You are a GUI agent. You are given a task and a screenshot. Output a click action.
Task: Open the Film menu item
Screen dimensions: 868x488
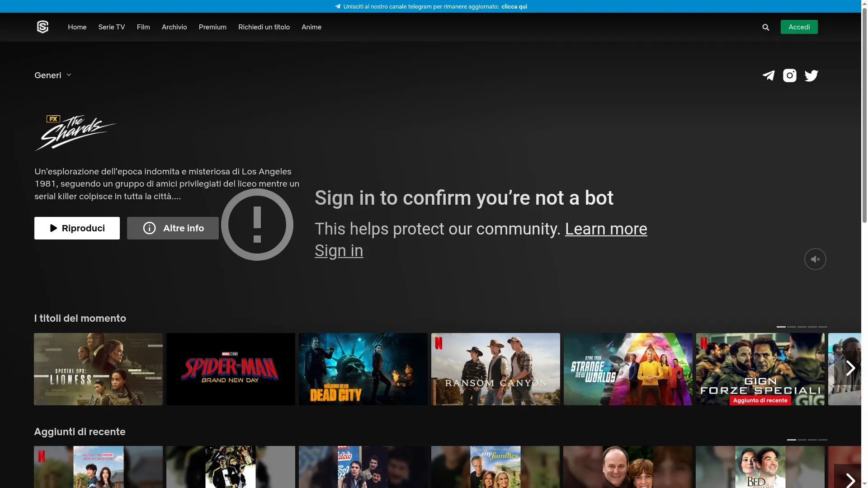143,27
